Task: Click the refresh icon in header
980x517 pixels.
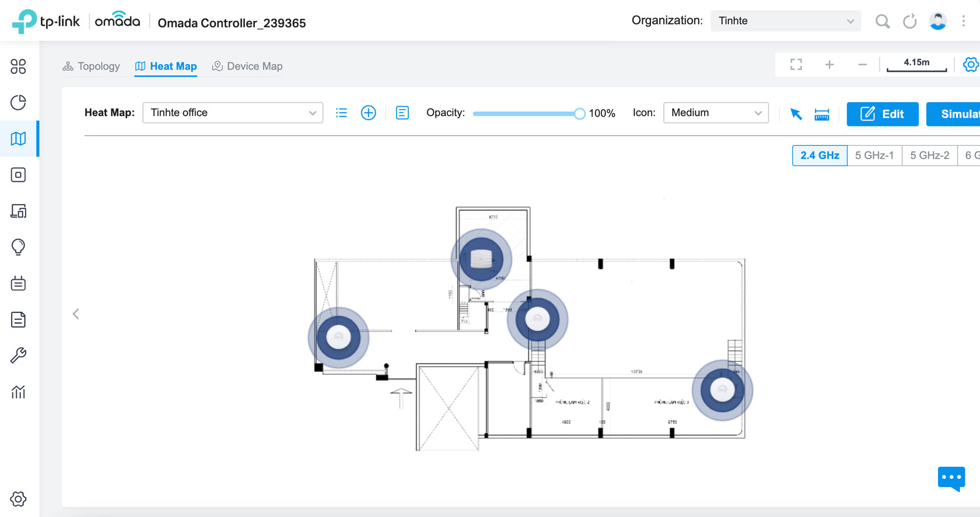Action: (910, 22)
